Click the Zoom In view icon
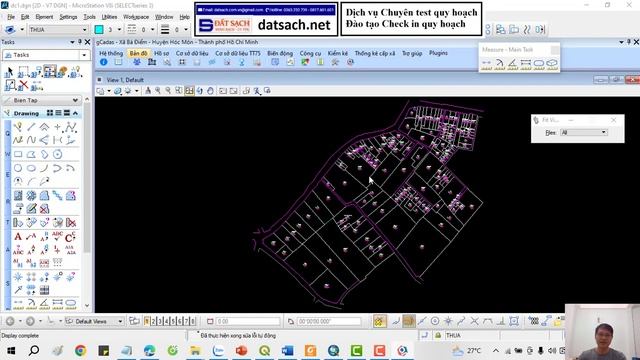Viewport: 640px width, 360px height. pos(158,91)
